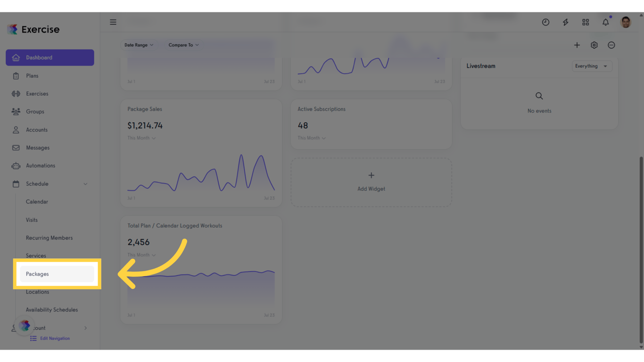This screenshot has width=644, height=362.
Task: Select the Exercises icon in the sidebar
Action: tap(17, 93)
